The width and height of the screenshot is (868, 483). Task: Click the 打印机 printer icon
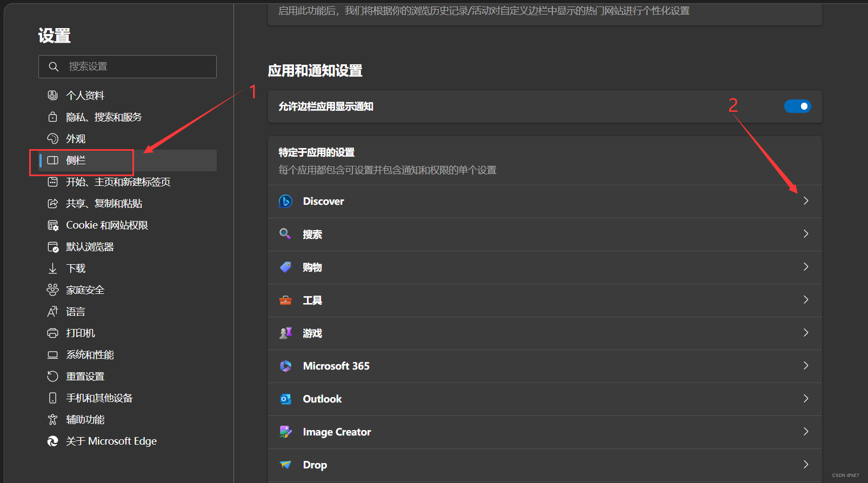click(x=52, y=333)
